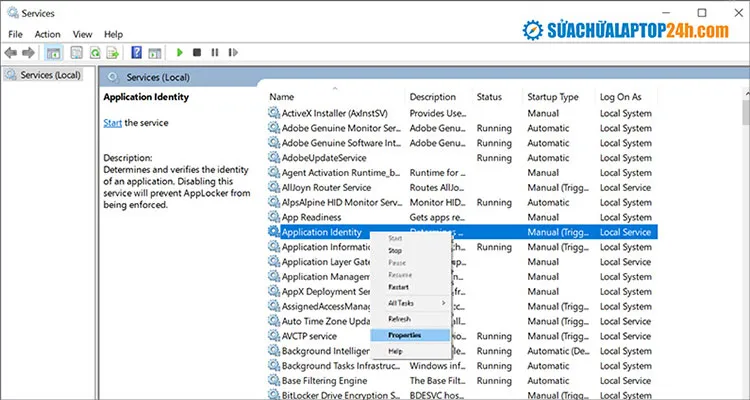
Task: Open Help via the blue question mark icon
Action: [x=135, y=52]
